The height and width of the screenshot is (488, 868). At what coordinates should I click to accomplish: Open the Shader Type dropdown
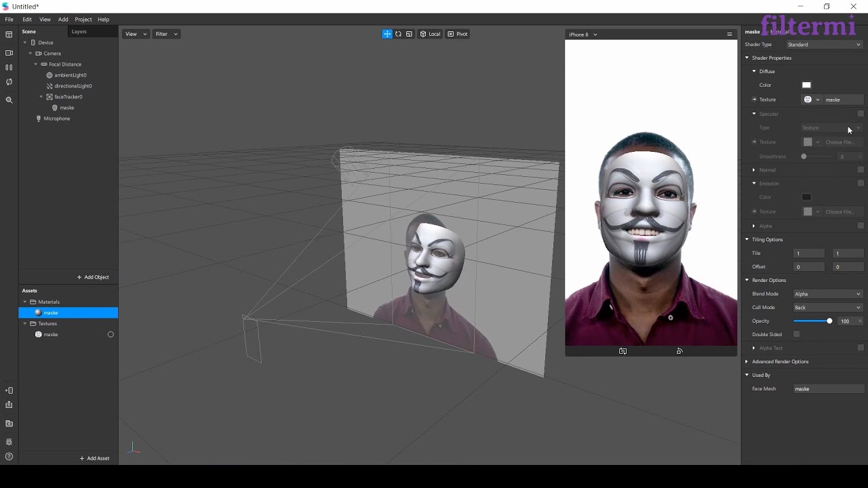(825, 45)
